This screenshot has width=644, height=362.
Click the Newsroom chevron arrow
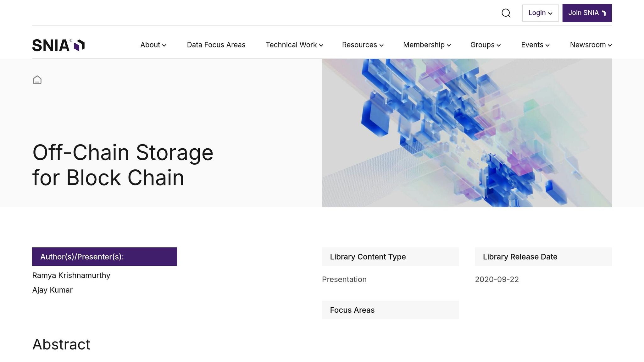tap(610, 45)
